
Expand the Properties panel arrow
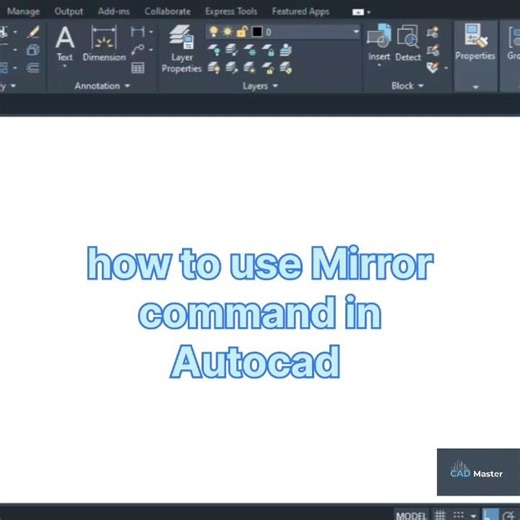[x=475, y=87]
